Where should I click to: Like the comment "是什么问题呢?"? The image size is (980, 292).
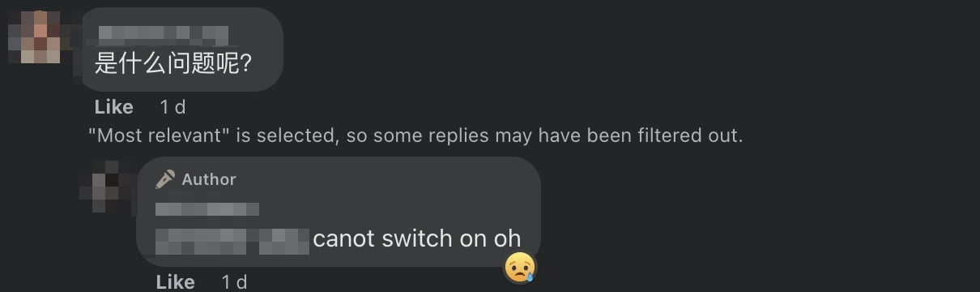pyautogui.click(x=113, y=107)
